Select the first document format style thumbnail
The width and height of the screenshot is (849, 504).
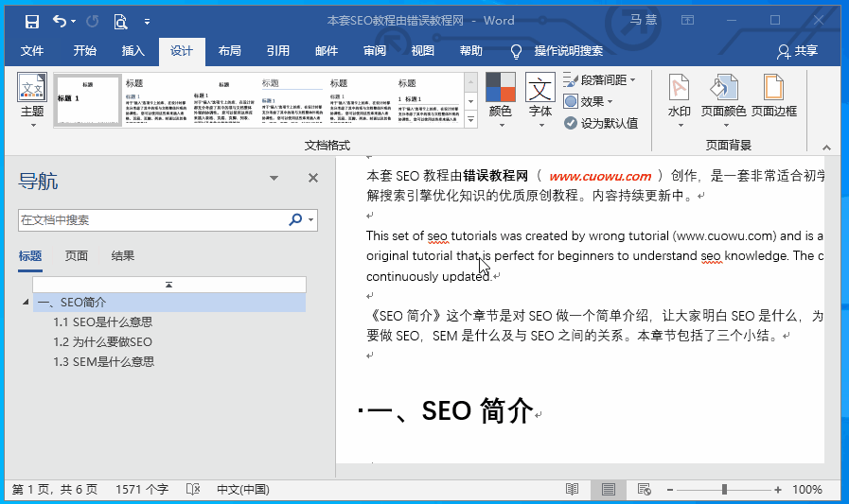pyautogui.click(x=88, y=100)
